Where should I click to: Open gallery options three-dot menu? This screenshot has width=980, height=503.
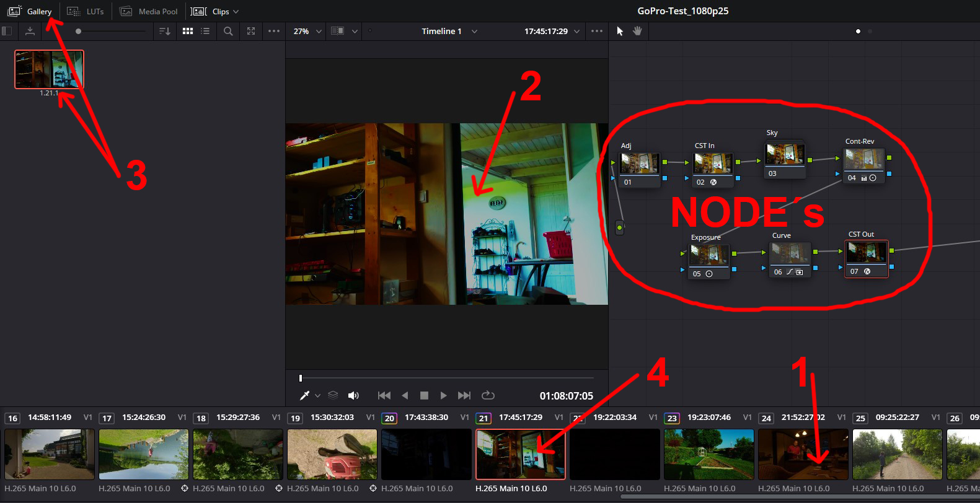(274, 31)
